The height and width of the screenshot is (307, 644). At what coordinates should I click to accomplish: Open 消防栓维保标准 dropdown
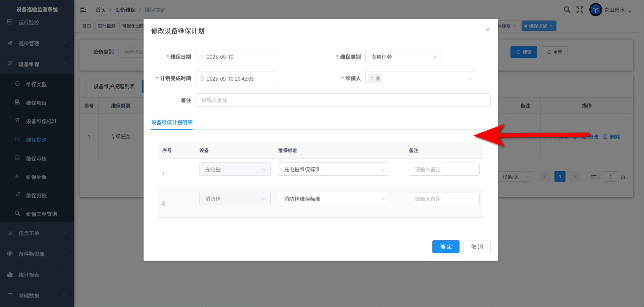(x=333, y=199)
